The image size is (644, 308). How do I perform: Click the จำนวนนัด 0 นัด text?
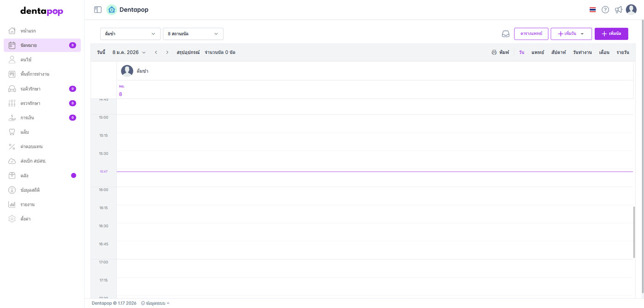point(220,52)
